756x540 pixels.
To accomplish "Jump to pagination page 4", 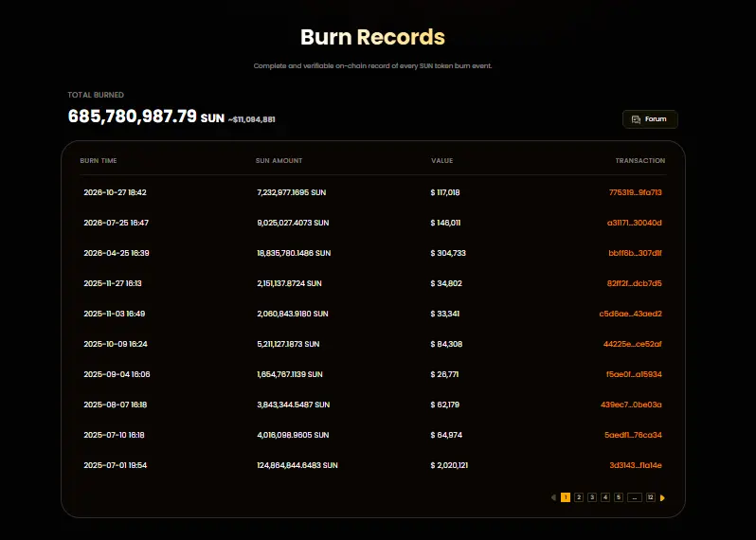I will pos(605,497).
